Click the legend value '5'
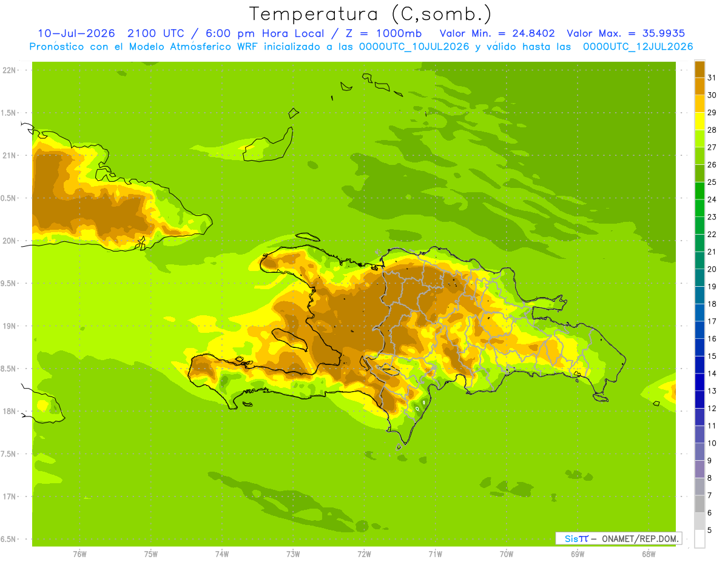 pos(710,530)
